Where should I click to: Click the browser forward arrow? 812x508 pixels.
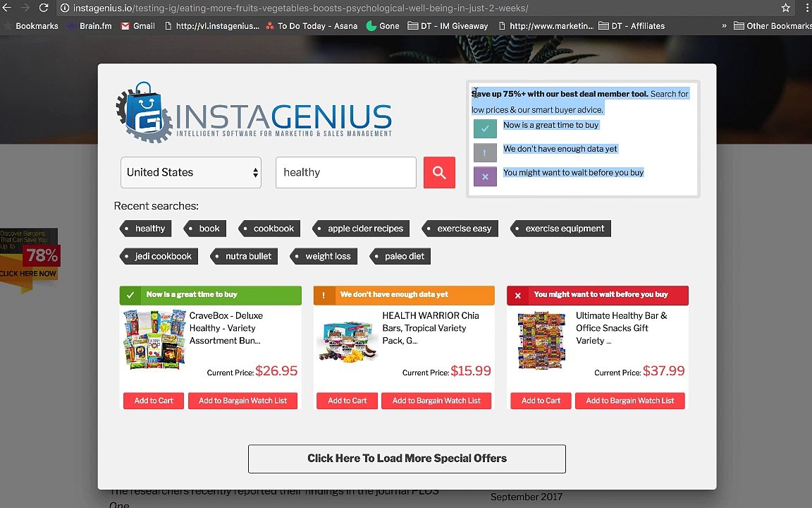[x=25, y=8]
